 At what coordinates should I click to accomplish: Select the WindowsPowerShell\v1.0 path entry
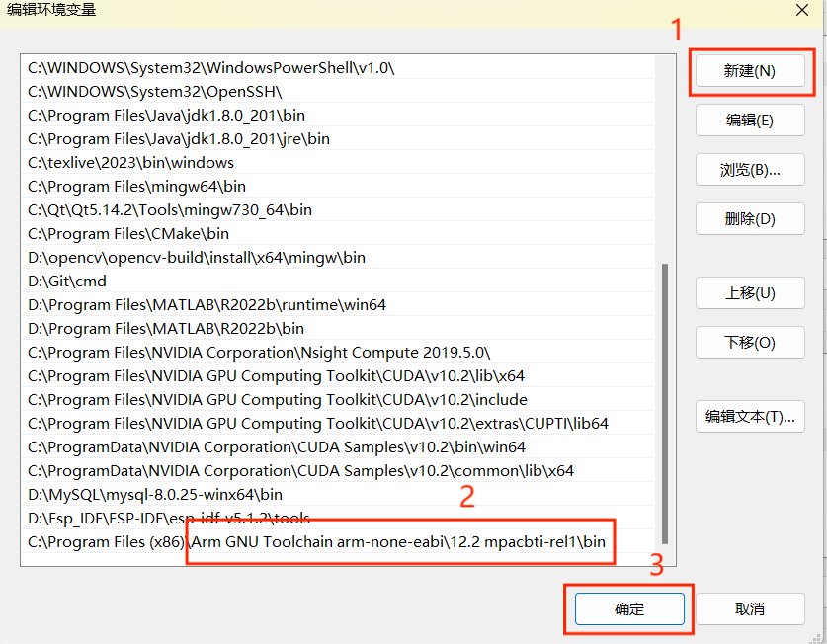coord(210,68)
